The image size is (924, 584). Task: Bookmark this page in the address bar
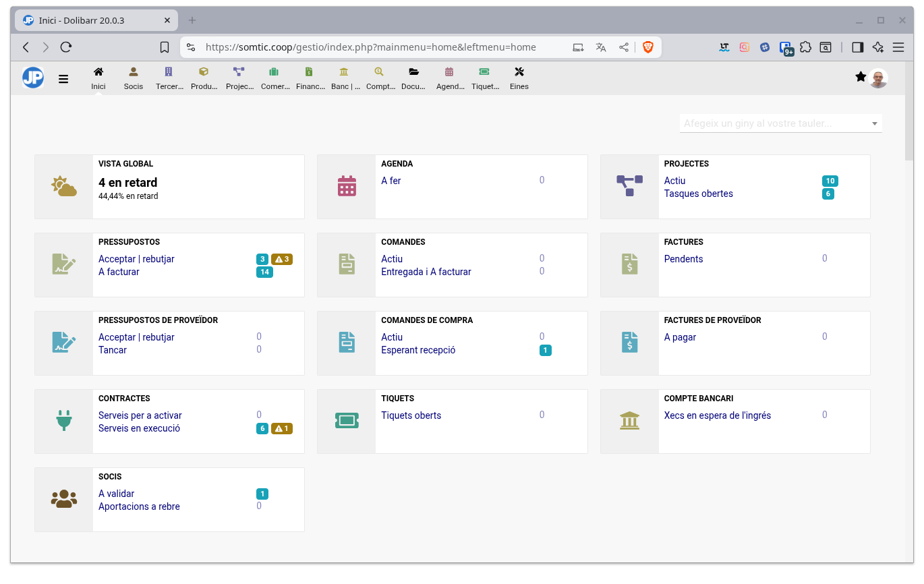click(165, 47)
